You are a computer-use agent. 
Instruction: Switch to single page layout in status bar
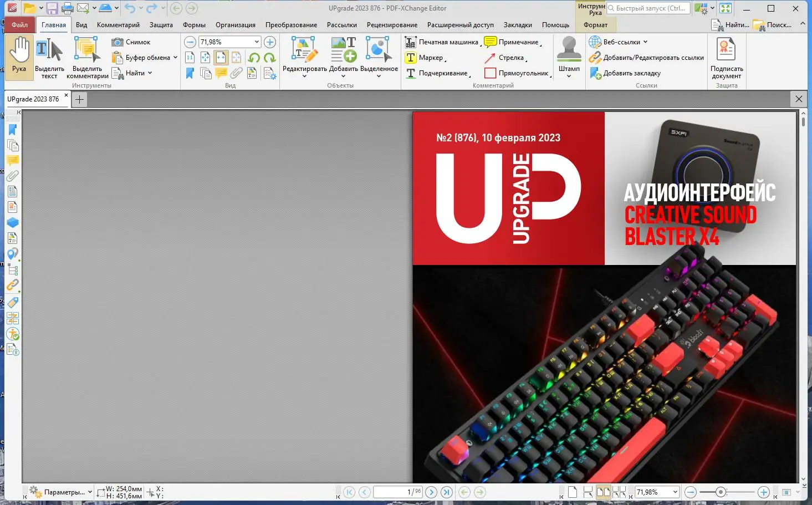point(573,492)
